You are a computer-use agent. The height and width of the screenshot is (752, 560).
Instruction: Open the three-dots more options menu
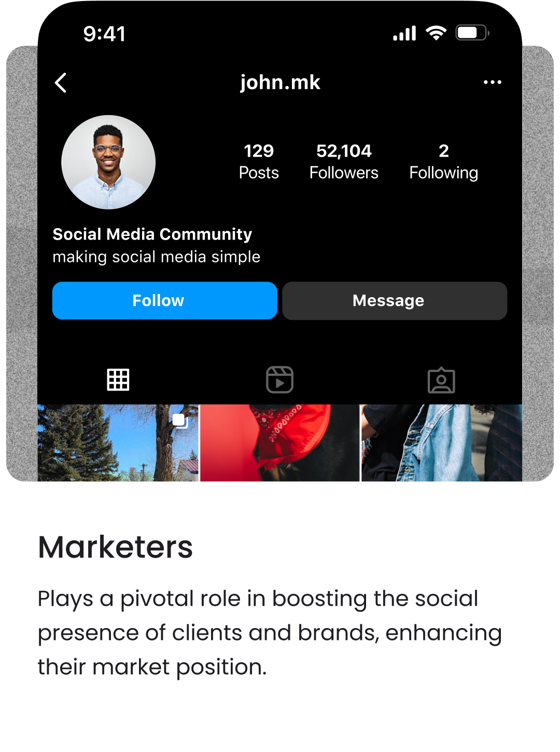pos(492,82)
